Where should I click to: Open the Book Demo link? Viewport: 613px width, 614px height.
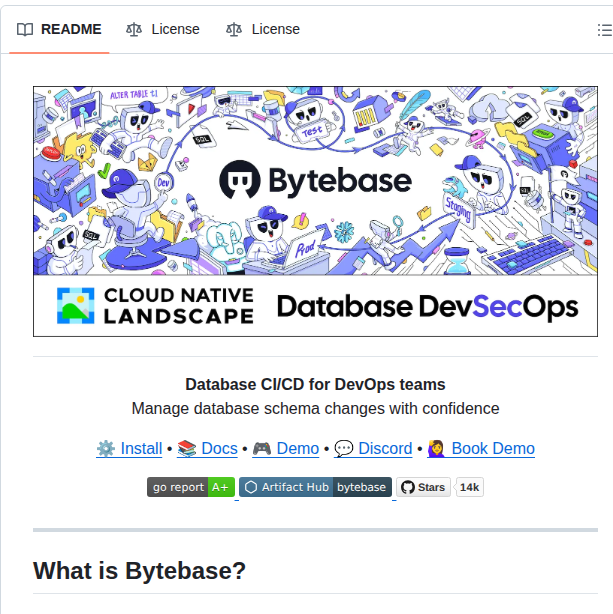(481, 448)
